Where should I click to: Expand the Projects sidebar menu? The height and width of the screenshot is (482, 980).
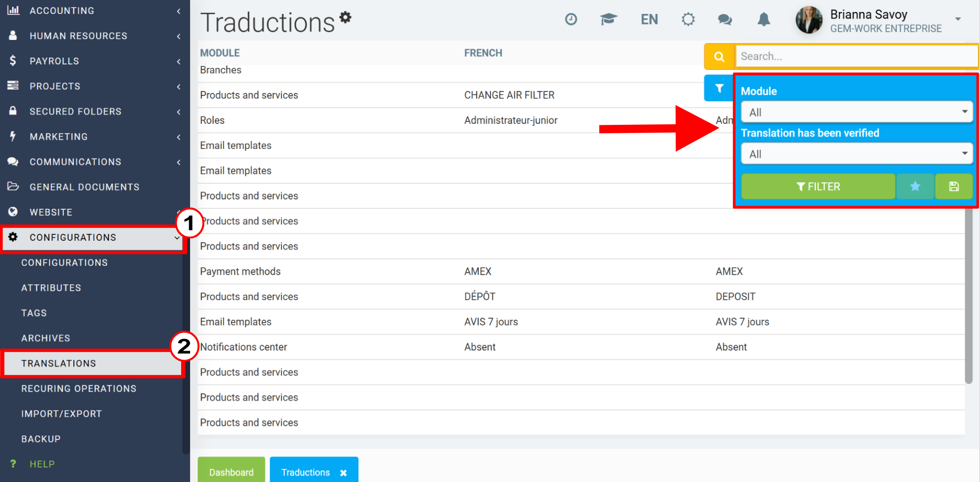(95, 86)
